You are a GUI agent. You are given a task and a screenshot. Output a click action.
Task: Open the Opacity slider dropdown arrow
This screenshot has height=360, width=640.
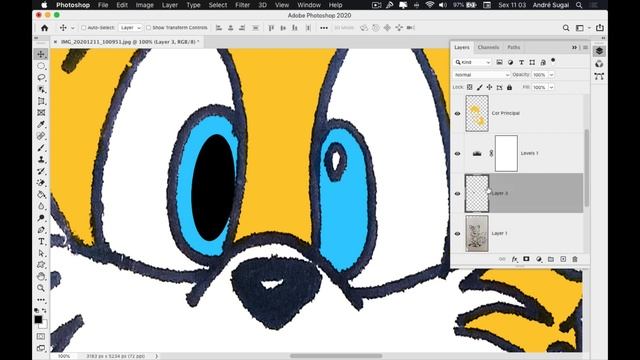point(551,75)
